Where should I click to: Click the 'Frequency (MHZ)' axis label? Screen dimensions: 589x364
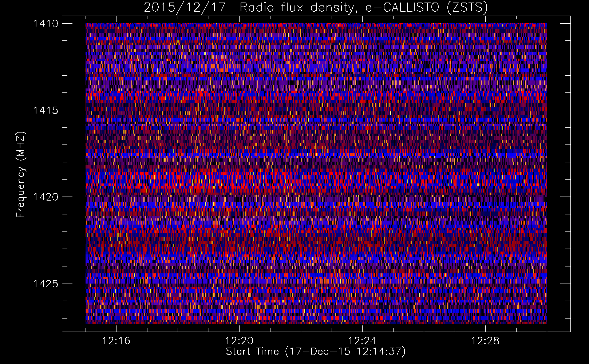pyautogui.click(x=21, y=175)
